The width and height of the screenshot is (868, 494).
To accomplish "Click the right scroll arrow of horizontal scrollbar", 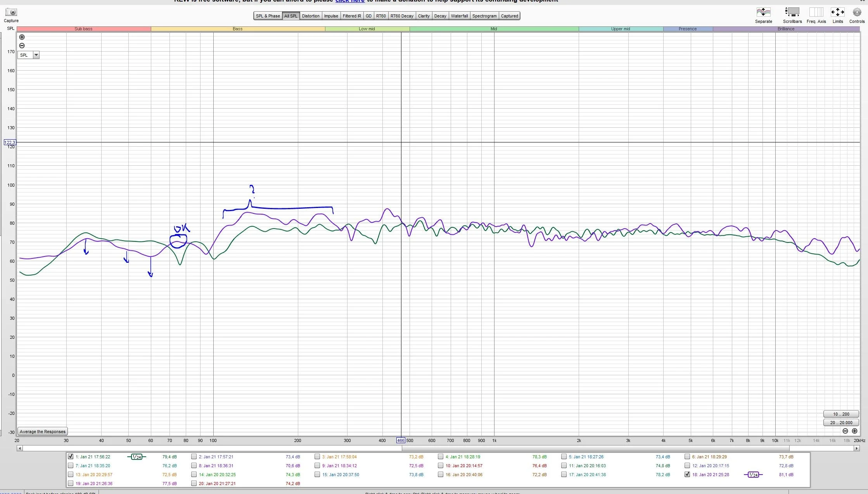I will pyautogui.click(x=857, y=448).
